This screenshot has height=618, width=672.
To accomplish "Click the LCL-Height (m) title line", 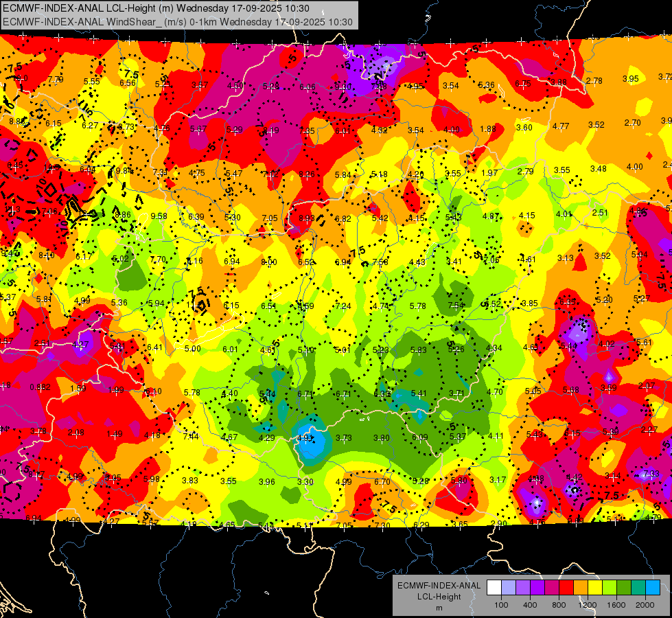I will [156, 8].
